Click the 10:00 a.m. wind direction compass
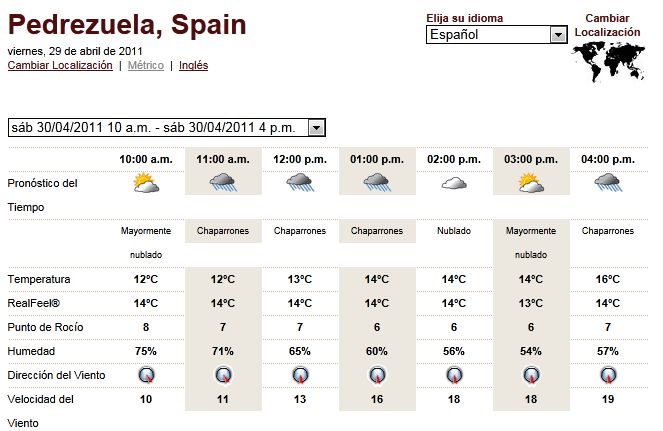The height and width of the screenshot is (431, 663). tap(146, 375)
